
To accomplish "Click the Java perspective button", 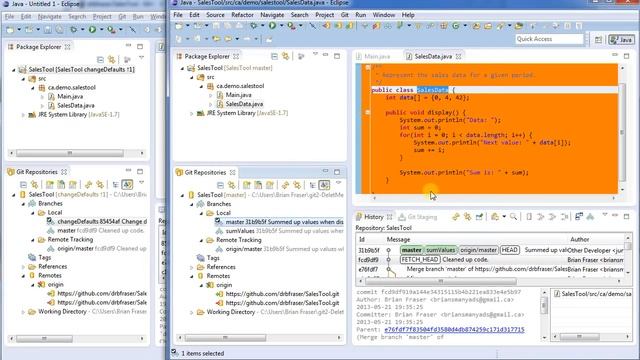I will click(621, 39).
